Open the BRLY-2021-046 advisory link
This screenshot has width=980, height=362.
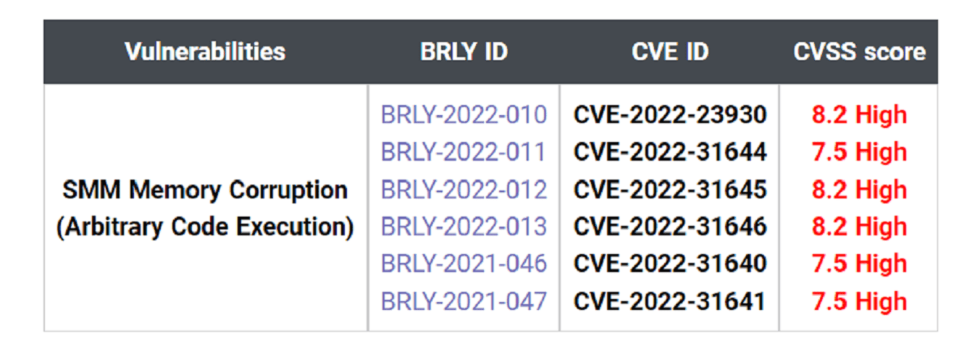click(x=464, y=264)
